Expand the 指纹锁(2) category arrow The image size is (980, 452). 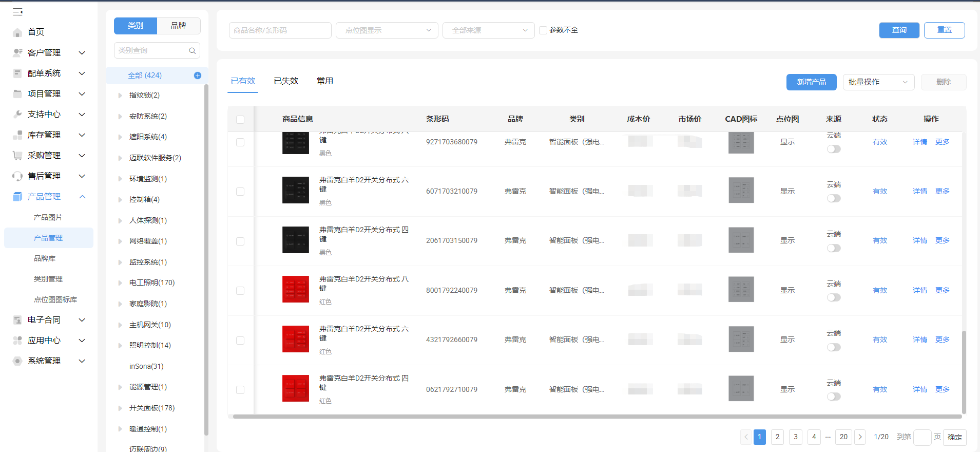120,96
